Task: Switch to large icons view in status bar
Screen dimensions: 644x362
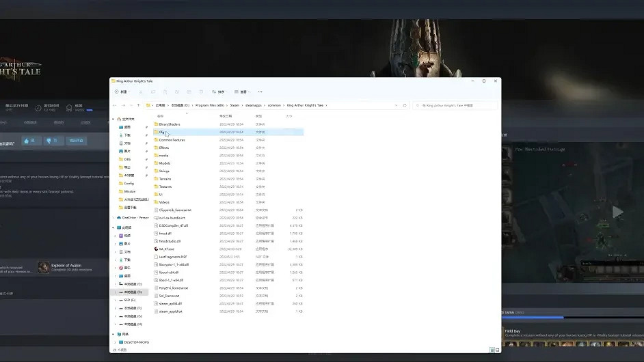Action: pyautogui.click(x=496, y=349)
